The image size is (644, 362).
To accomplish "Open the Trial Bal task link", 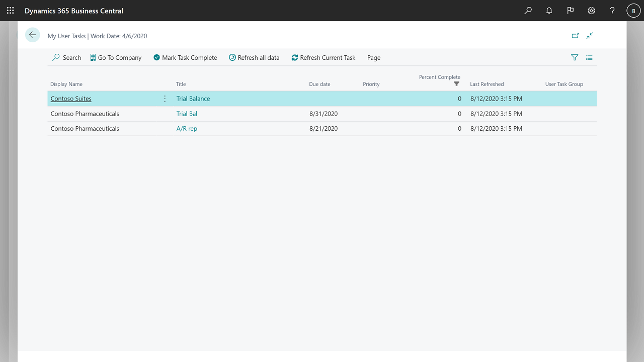I will (187, 114).
